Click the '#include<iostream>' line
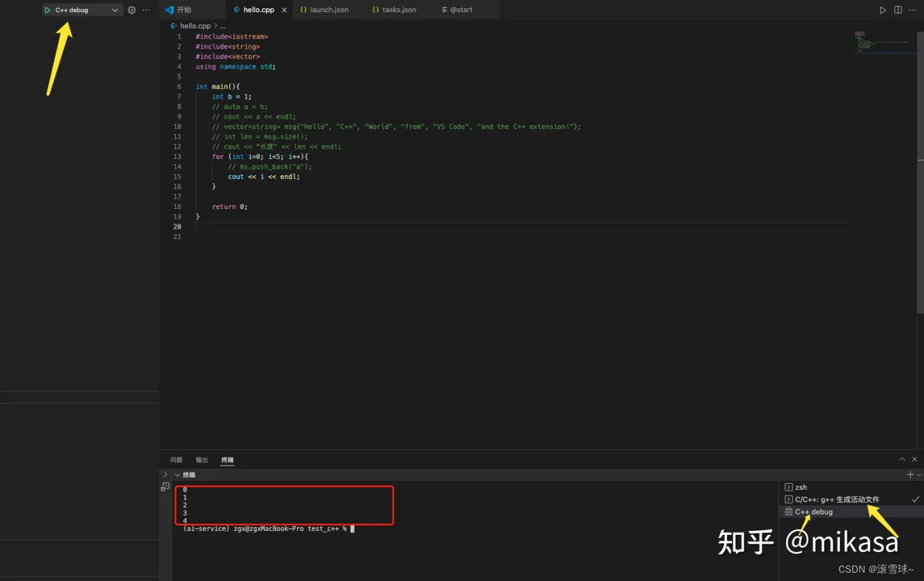 232,37
